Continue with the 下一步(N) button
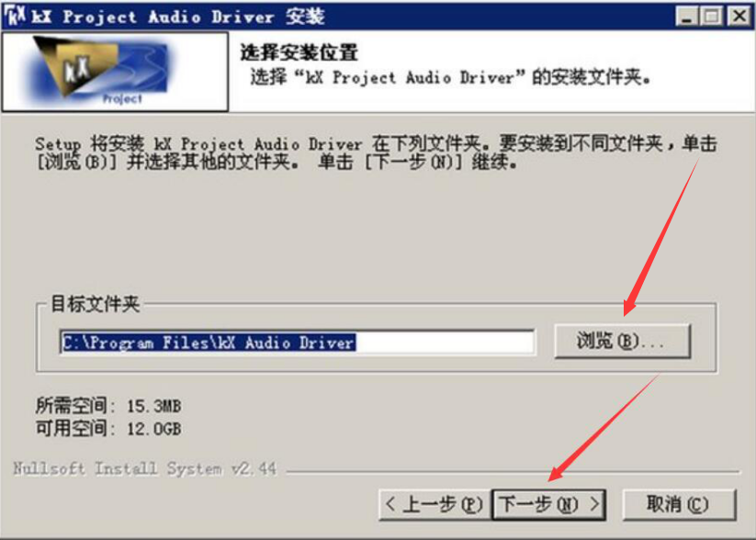756x540 pixels. 549,505
